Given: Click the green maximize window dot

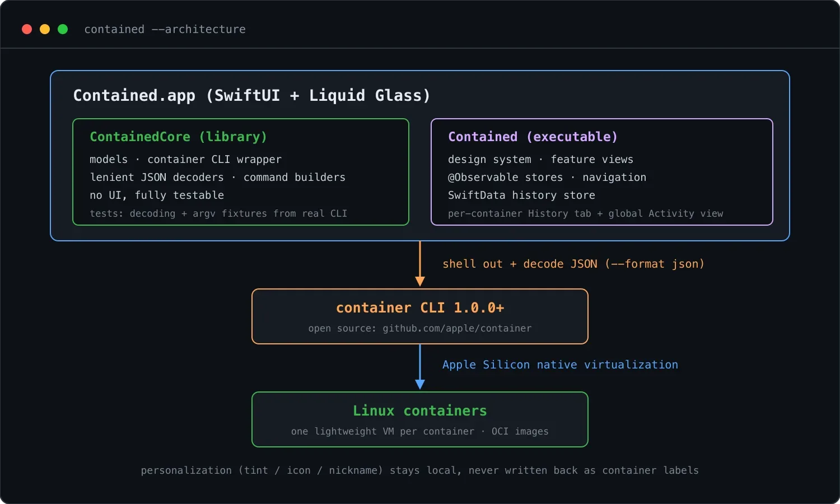Looking at the screenshot, I should click(63, 29).
